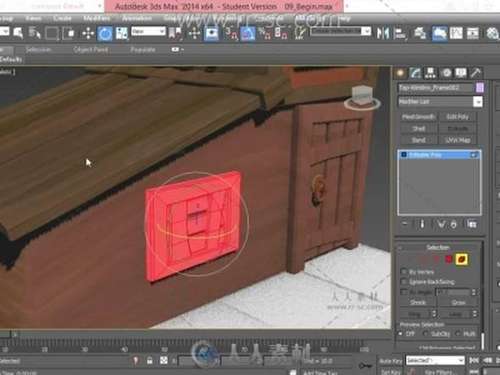Select the Rotate tool in main toolbar
Image resolution: width=500 pixels, height=375 pixels.
(105, 34)
